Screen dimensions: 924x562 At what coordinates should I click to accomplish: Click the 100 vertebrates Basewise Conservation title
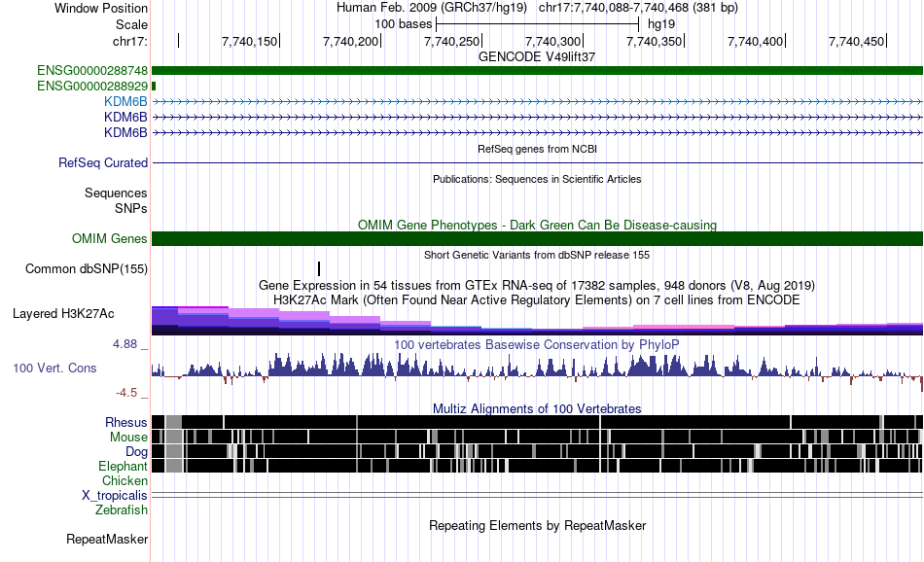[x=537, y=344]
